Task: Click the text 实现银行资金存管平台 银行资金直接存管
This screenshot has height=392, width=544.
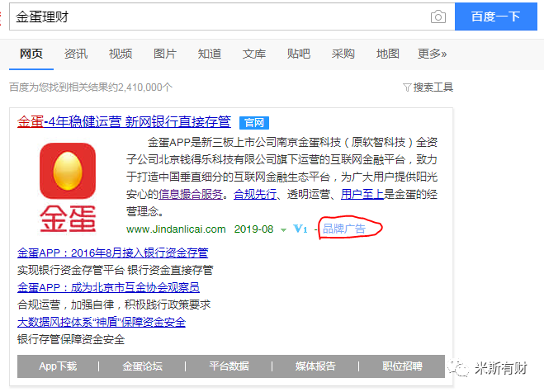Action: (x=116, y=270)
